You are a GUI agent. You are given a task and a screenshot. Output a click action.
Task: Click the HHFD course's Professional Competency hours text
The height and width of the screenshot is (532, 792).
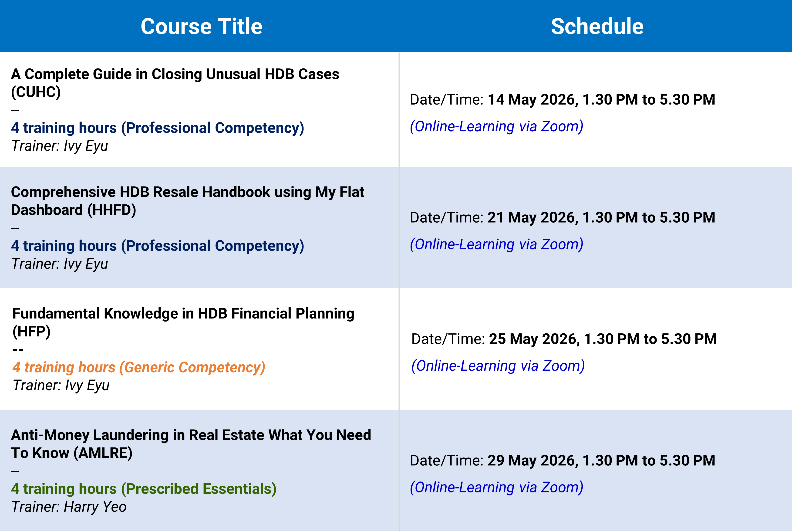157,246
